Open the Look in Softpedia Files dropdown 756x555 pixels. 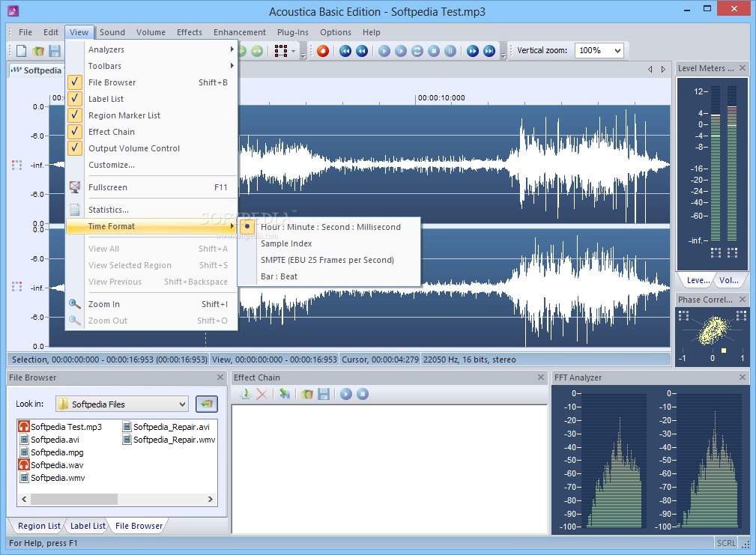coord(182,404)
